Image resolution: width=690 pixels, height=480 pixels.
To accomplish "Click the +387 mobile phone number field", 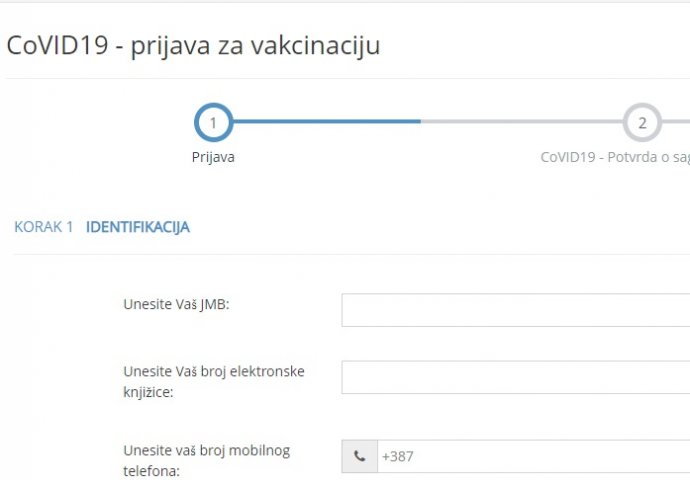I will tap(532, 456).
